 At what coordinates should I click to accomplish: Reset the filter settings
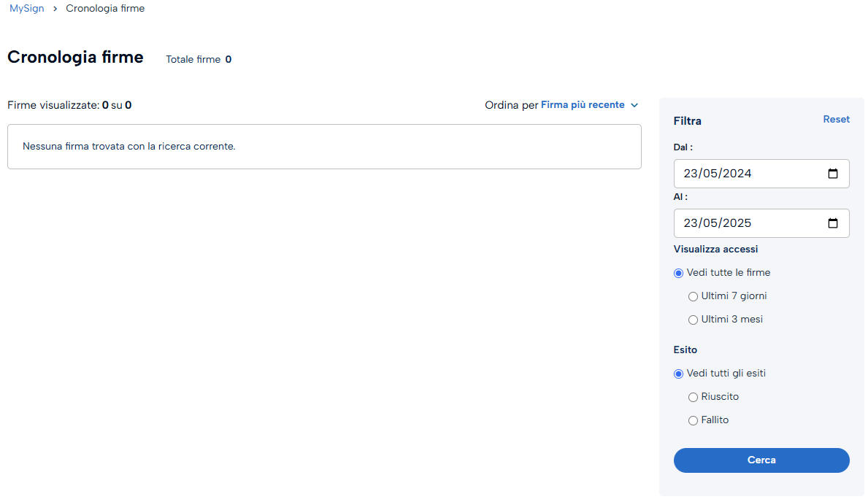tap(836, 120)
